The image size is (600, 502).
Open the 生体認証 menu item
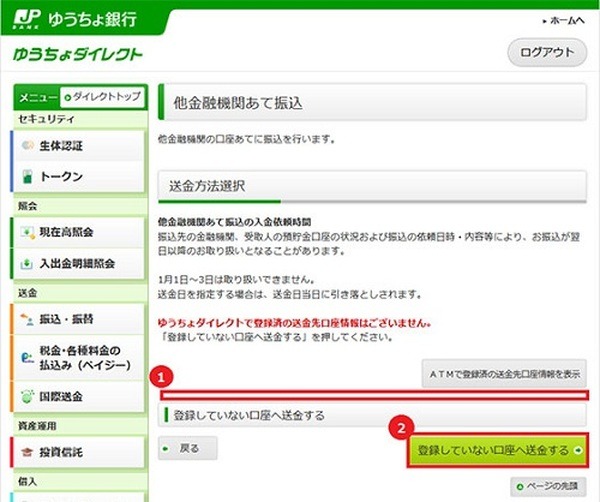point(78,146)
